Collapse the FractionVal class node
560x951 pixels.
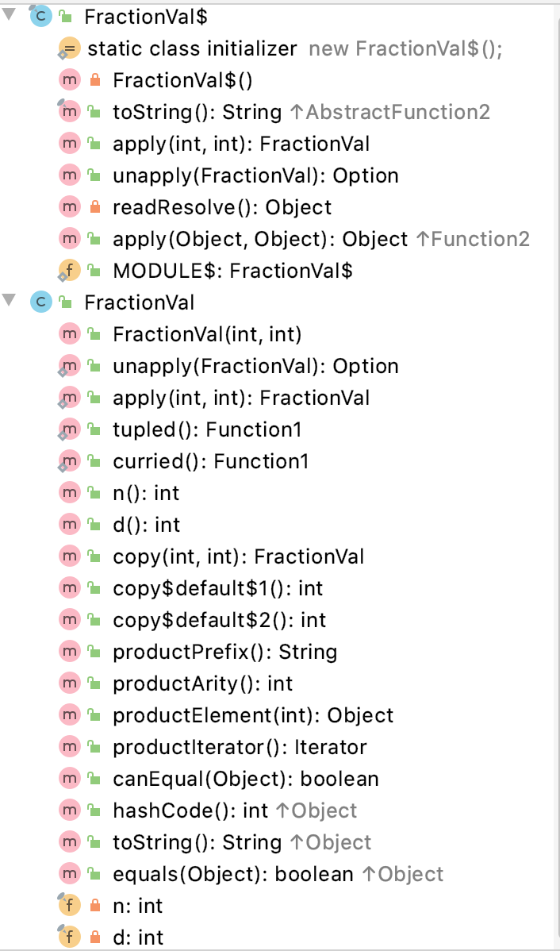point(9,299)
